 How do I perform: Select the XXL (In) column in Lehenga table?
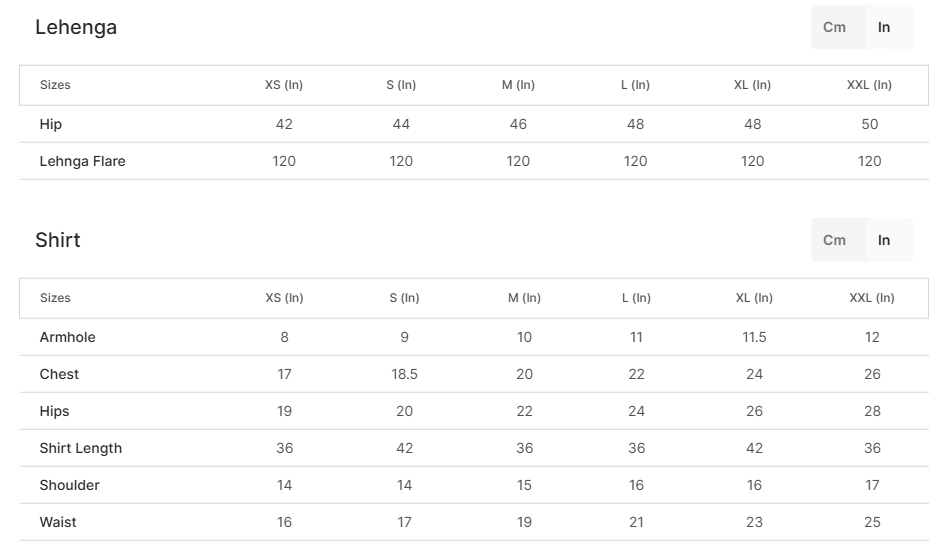[x=869, y=85]
